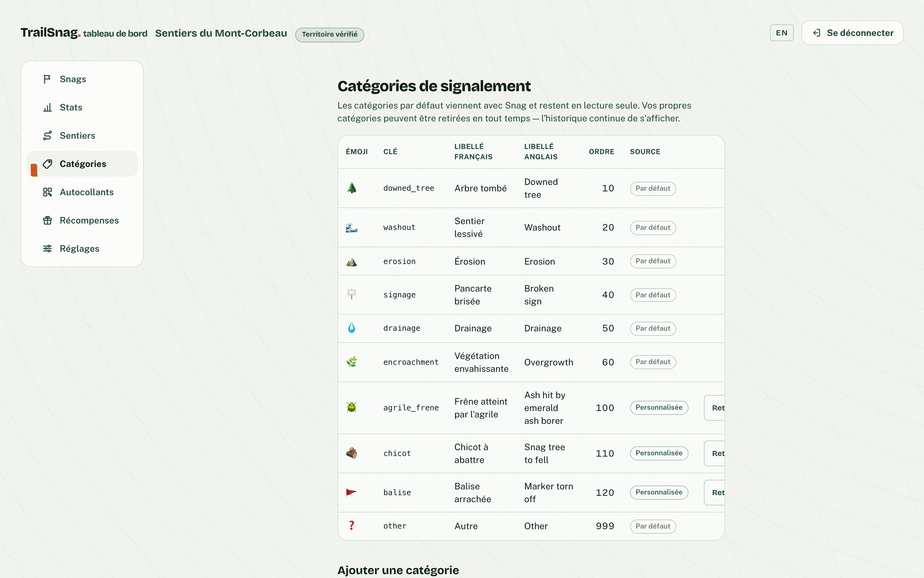The height and width of the screenshot is (578, 924).
Task: Click the mountain emoji for erosion
Action: click(352, 261)
